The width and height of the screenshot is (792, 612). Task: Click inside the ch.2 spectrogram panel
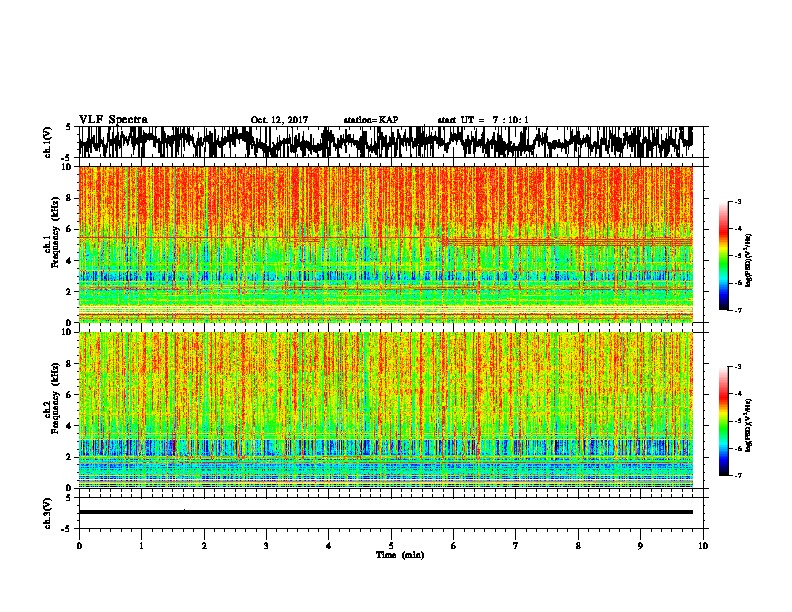tap(385, 410)
